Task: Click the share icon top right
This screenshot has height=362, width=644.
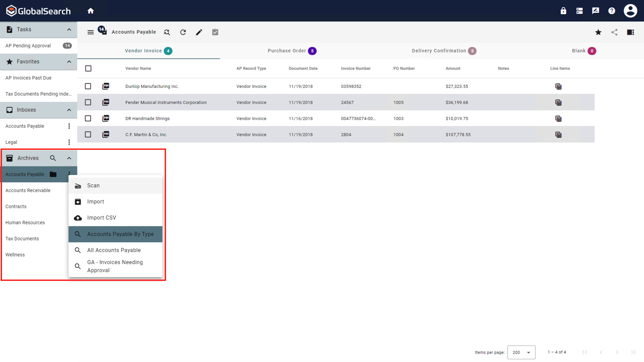Action: (x=614, y=32)
